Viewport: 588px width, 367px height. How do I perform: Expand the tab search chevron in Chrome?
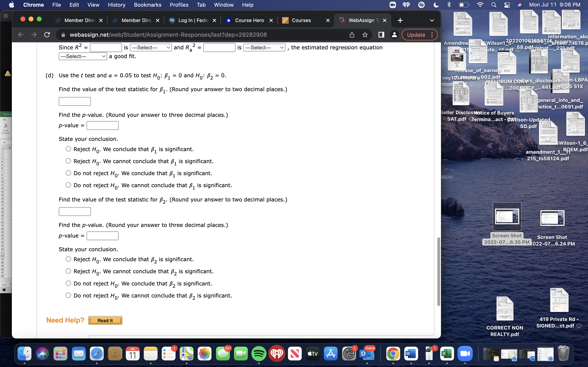432,20
